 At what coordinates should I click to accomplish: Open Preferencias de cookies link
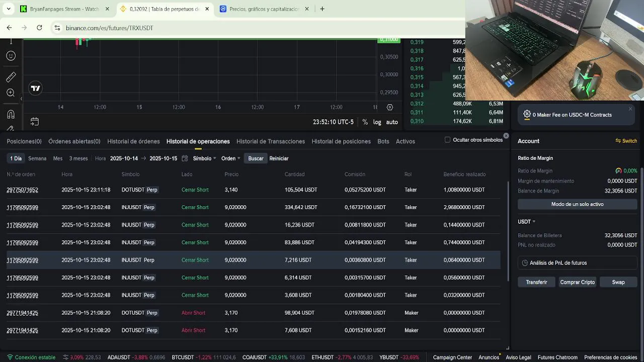[611, 357]
